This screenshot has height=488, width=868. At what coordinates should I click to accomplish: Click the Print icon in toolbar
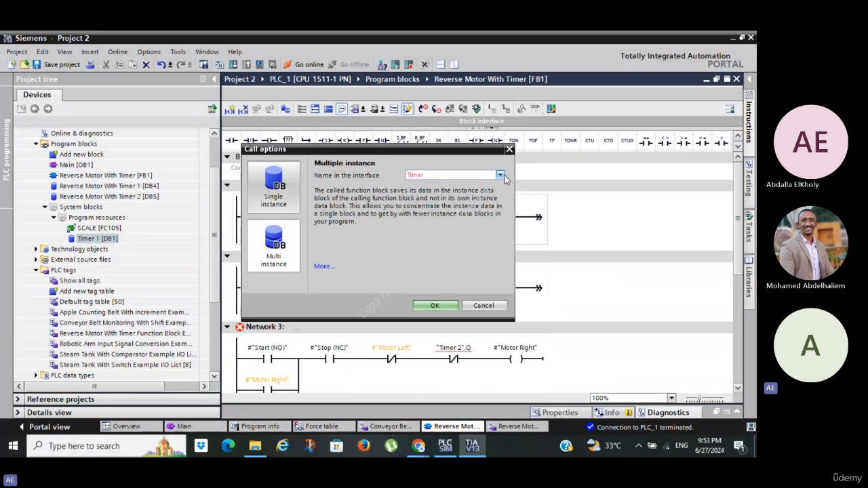[90, 64]
